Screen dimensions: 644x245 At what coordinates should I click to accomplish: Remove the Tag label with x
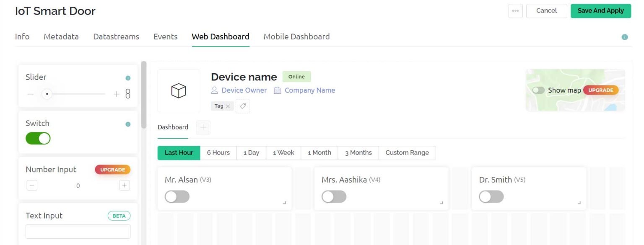tap(228, 106)
